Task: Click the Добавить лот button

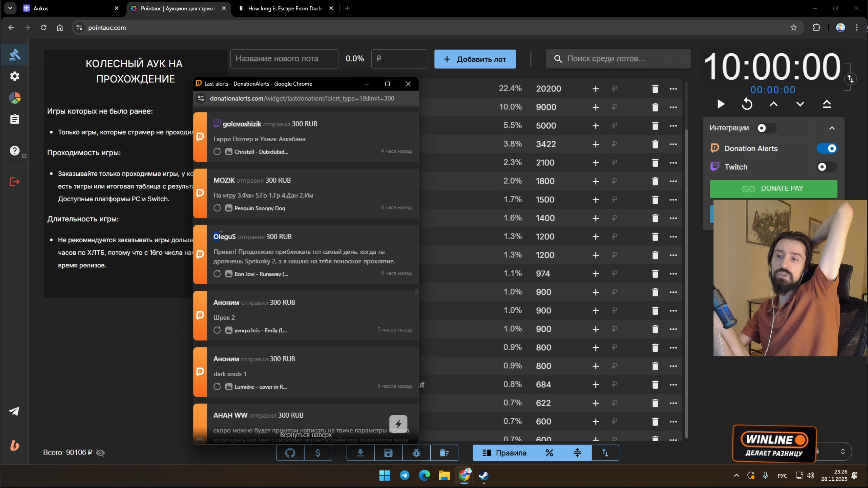Action: [x=475, y=59]
